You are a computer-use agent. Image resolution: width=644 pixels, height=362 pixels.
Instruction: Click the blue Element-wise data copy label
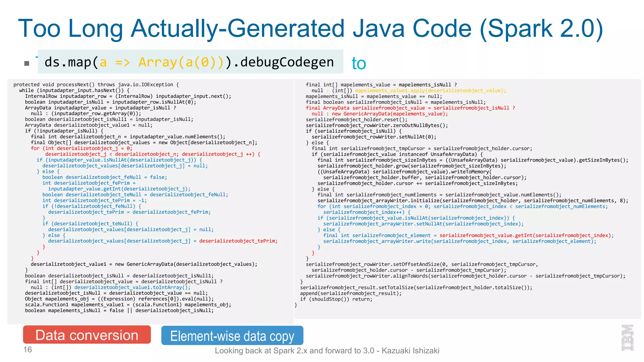[232, 336]
